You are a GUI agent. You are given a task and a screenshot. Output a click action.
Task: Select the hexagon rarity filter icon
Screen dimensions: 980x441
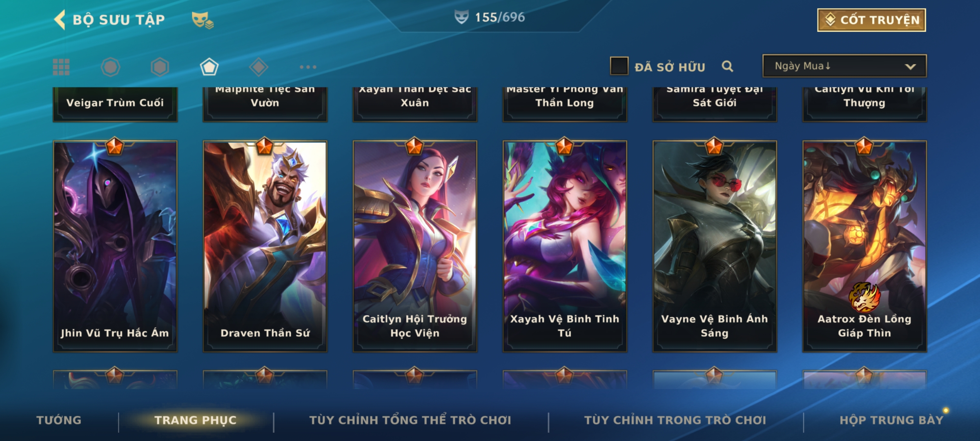(x=160, y=67)
